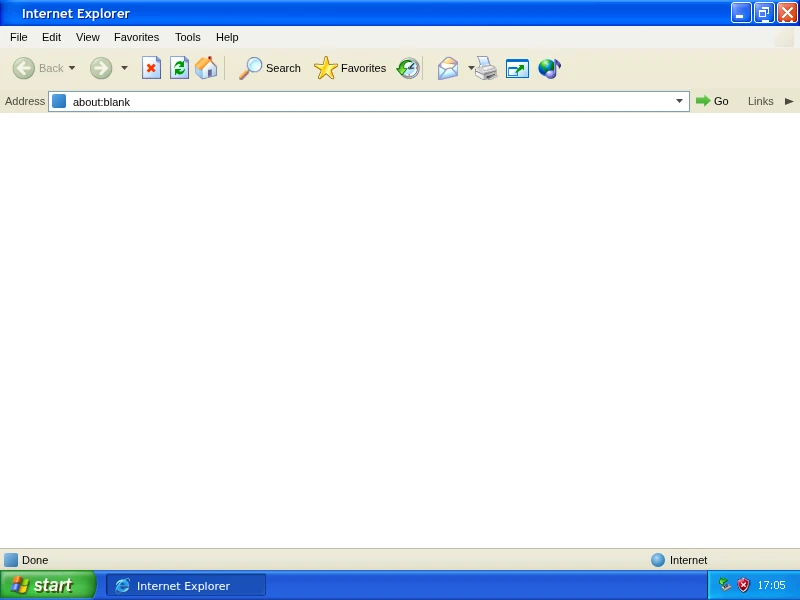The width and height of the screenshot is (800, 600).
Task: Click the Forward arrow button
Action: (x=101, y=68)
